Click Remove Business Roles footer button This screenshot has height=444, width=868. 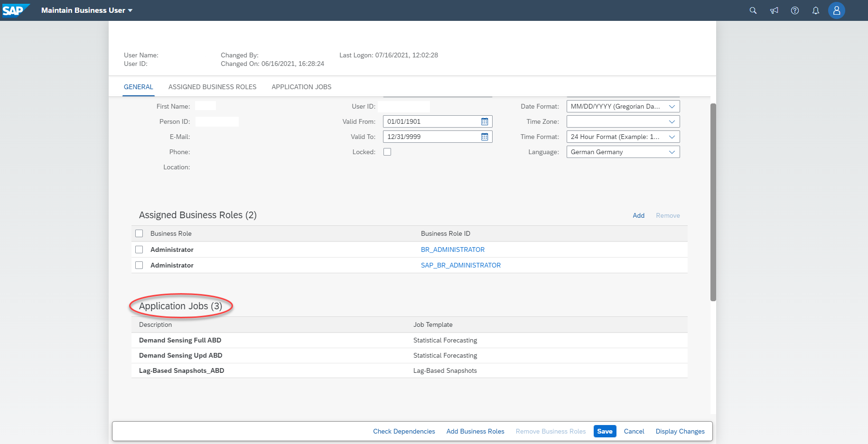tap(551, 431)
